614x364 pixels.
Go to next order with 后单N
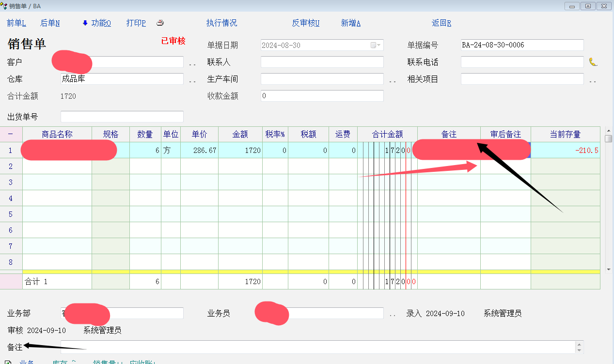(50, 23)
